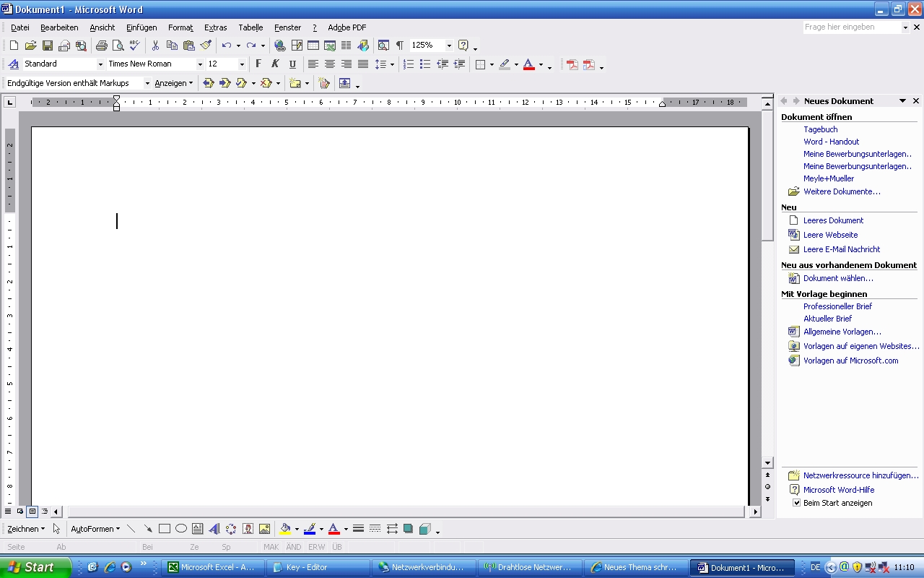924x578 pixels.
Task: Switch to Normal view button at bottom left
Action: (8, 512)
